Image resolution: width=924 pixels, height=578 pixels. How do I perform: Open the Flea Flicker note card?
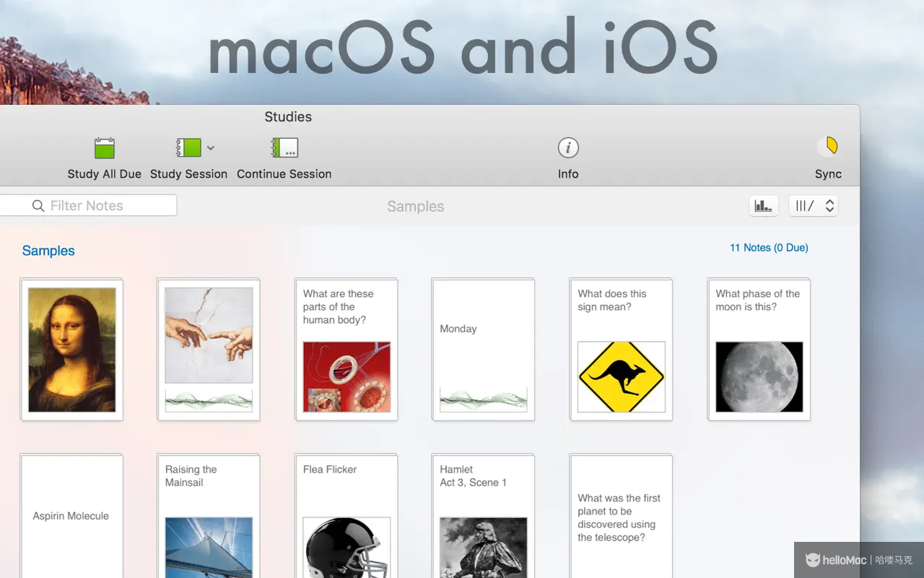pos(346,516)
